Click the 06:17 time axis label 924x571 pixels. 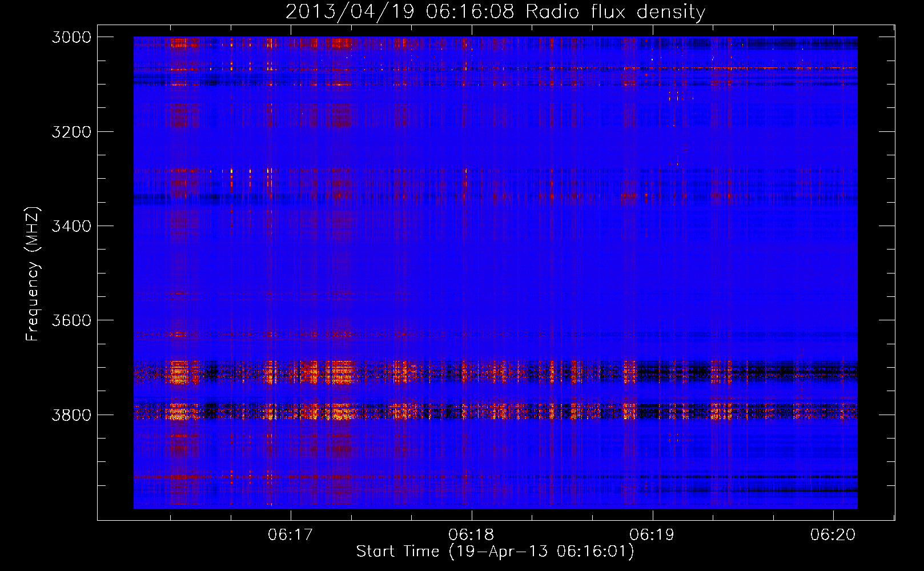(x=291, y=534)
